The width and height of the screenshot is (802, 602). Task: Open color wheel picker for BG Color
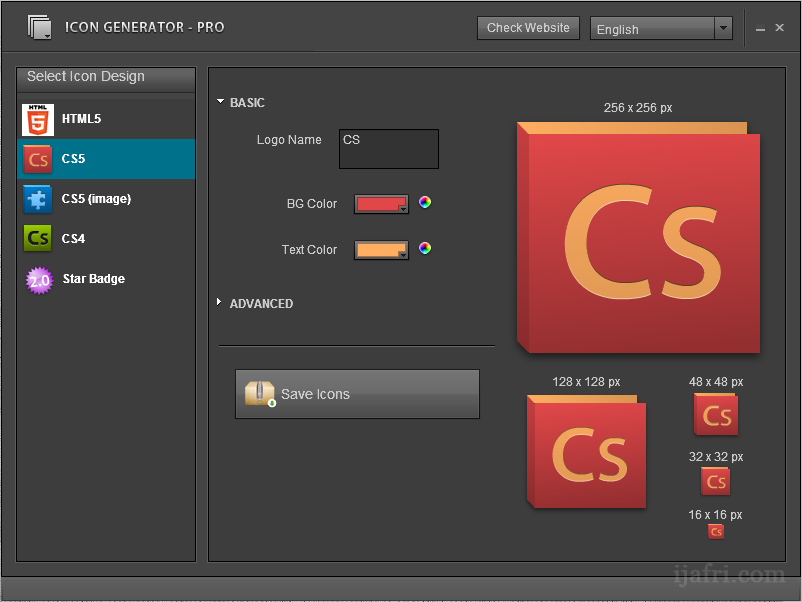point(425,203)
